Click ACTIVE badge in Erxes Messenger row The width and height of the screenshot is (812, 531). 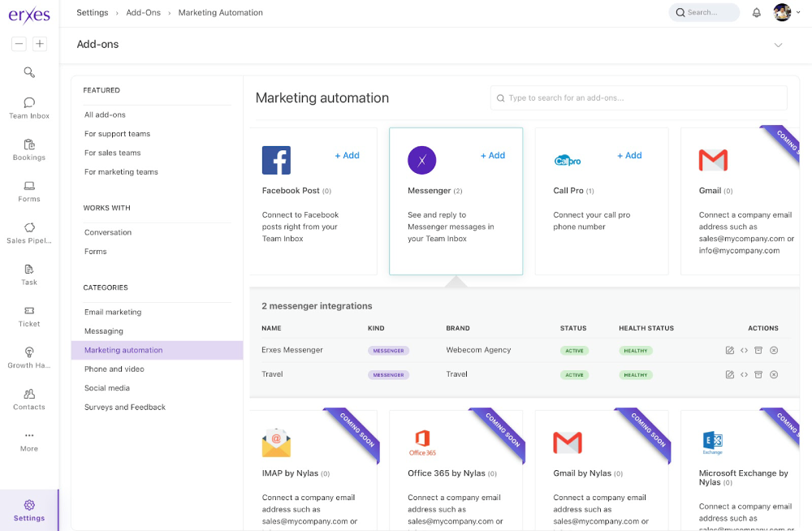point(574,351)
